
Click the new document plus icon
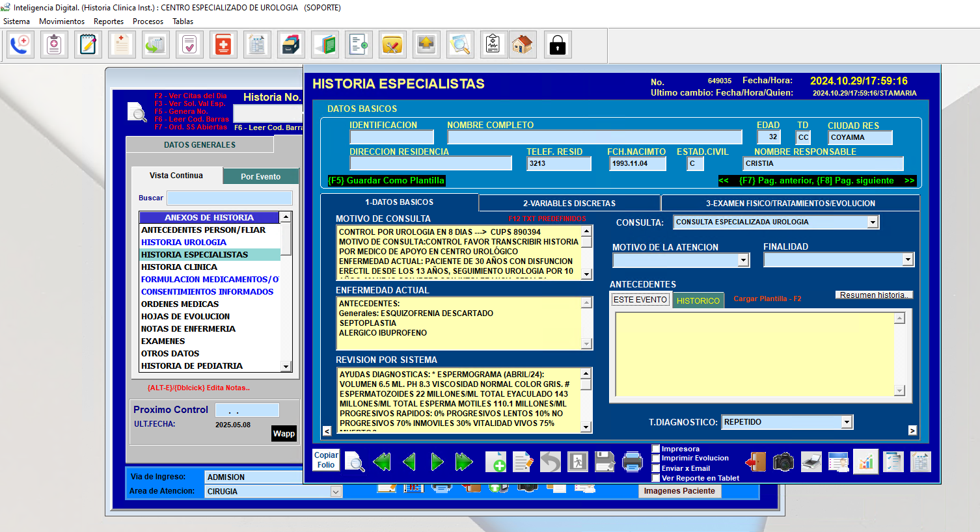point(495,462)
